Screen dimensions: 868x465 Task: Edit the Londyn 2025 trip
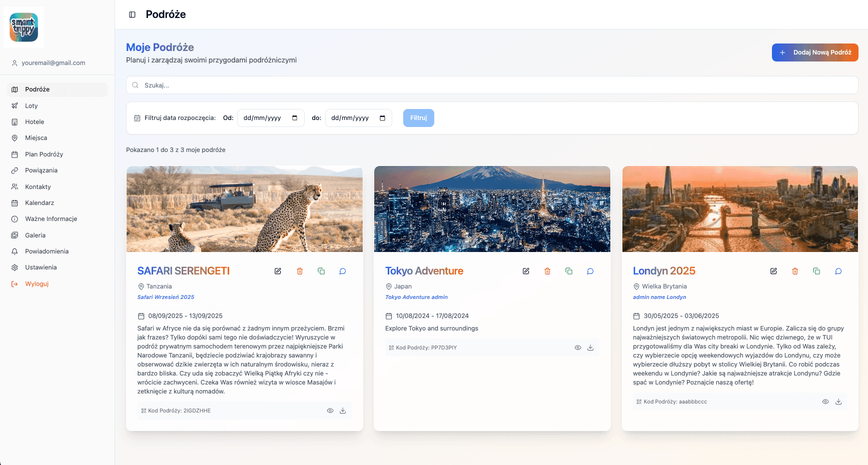(773, 271)
